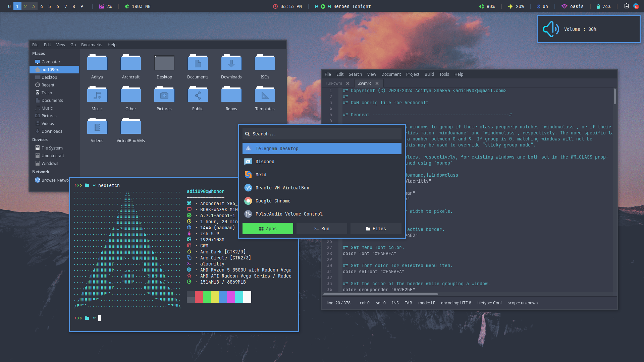Click the Run button in the launcher

click(x=322, y=229)
